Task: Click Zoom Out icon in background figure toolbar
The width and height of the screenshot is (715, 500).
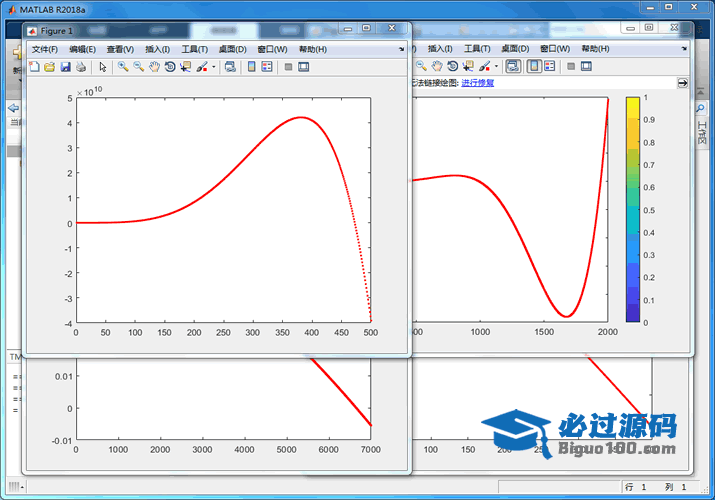Action: click(421, 67)
